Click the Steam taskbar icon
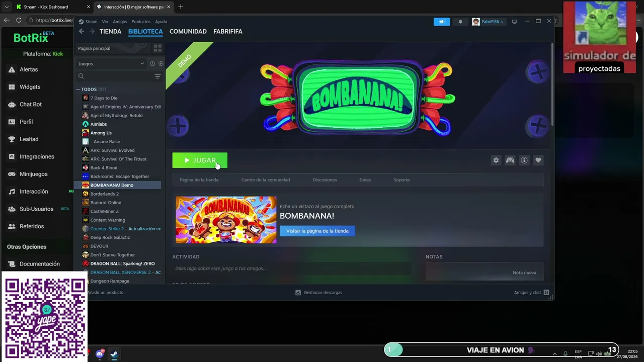This screenshot has width=644, height=362. coord(114,354)
